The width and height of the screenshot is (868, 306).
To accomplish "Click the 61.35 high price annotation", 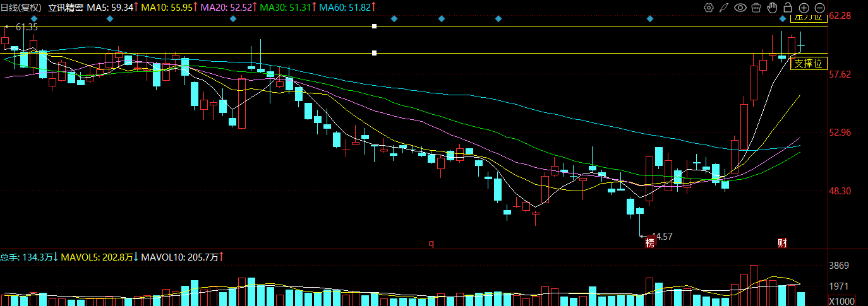I will click(x=27, y=27).
